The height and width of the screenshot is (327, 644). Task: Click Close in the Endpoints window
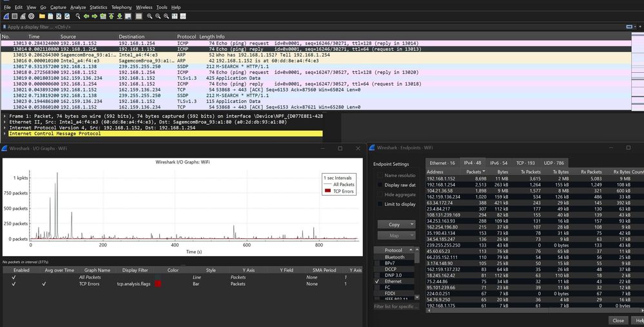(x=618, y=321)
